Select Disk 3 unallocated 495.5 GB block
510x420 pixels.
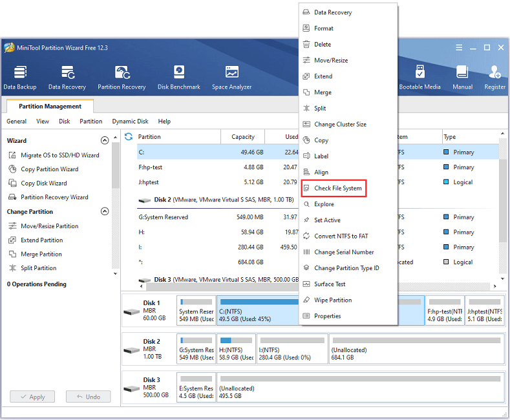click(x=361, y=387)
